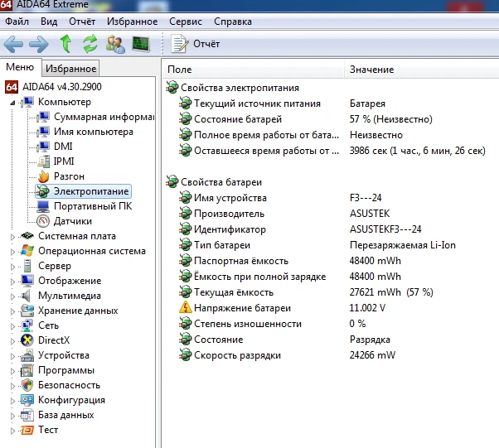Viewport: 499px width, 448px height.
Task: Click the 27621 mWh (57 %) value
Action: point(391,292)
